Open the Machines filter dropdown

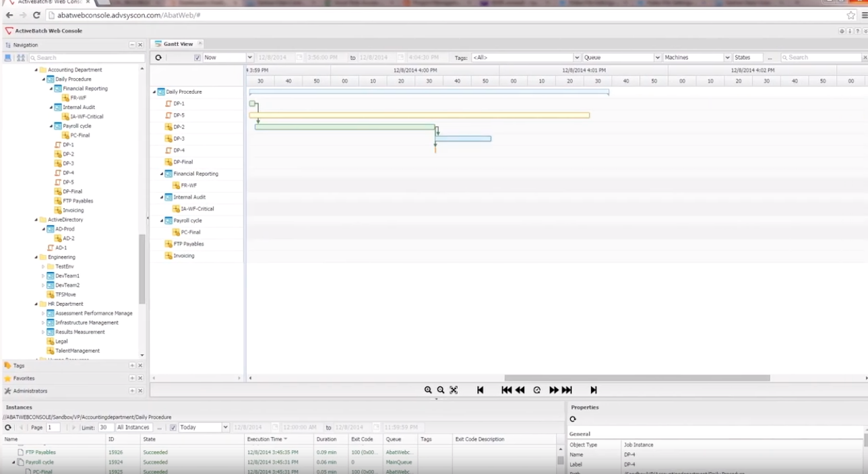pyautogui.click(x=727, y=58)
